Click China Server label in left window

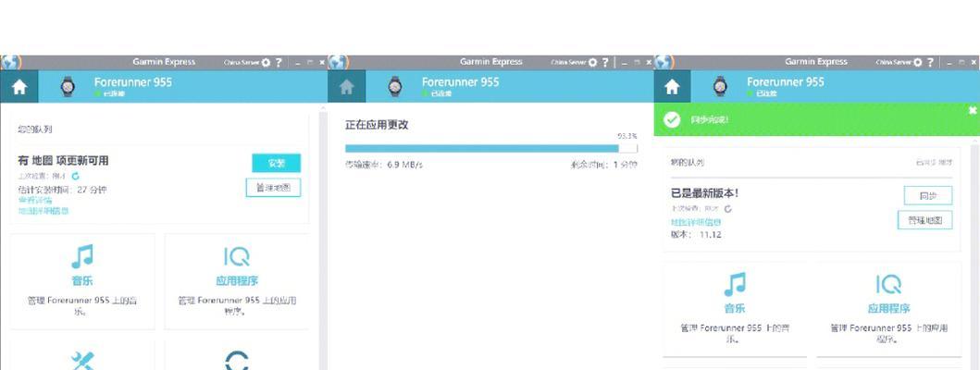tap(242, 63)
